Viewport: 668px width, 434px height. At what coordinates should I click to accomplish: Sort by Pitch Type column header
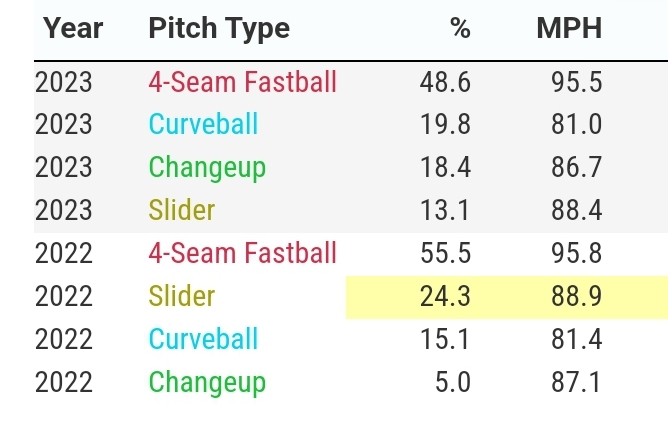219,28
